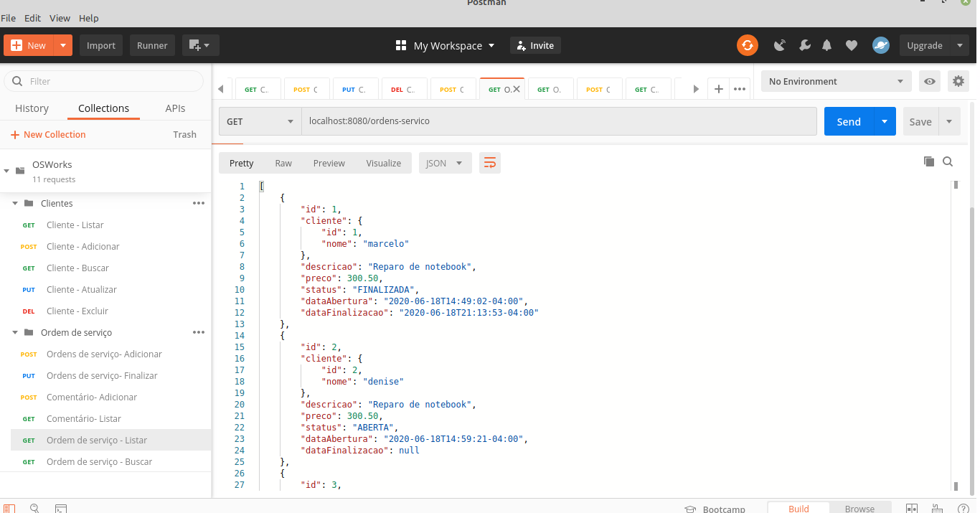
Task: Open the No Environment dropdown
Action: [x=837, y=81]
